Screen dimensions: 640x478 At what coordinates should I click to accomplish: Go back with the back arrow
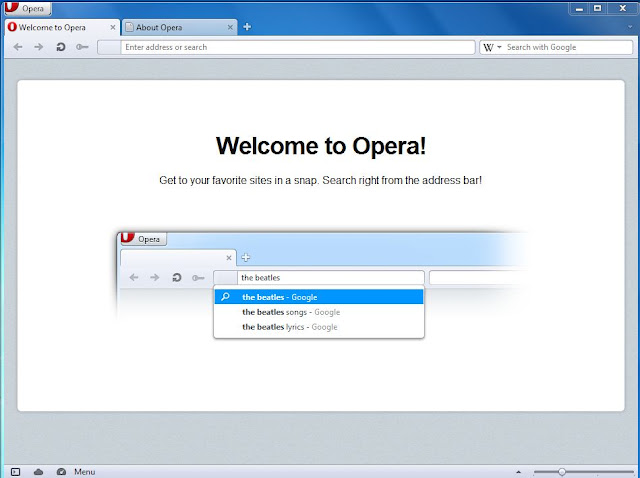coord(18,47)
